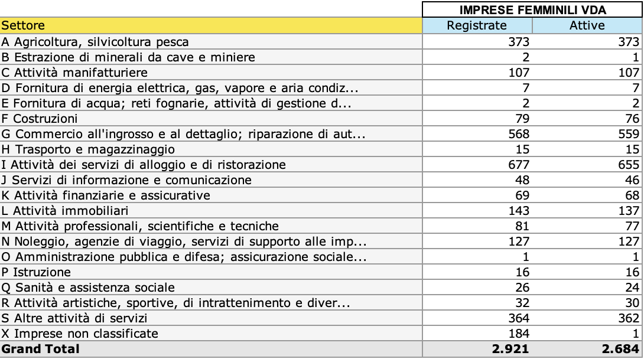Select the Registrate column header
644x359 pixels.
[477, 25]
